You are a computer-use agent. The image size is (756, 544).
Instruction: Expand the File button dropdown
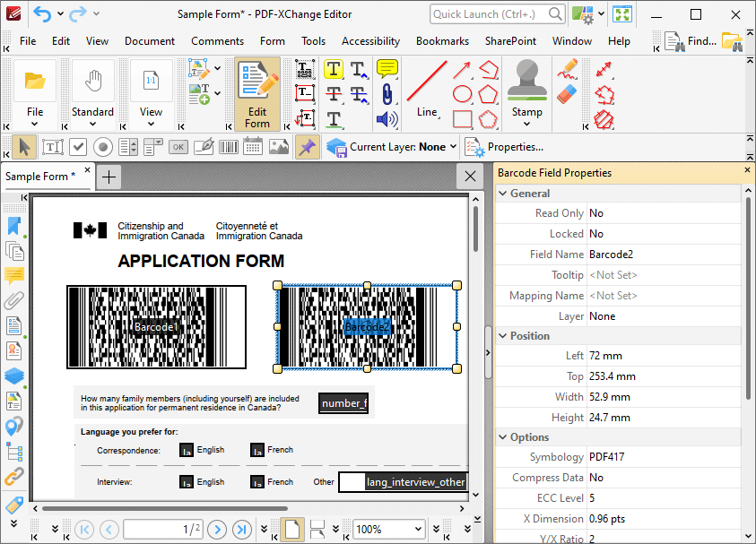pos(35,124)
